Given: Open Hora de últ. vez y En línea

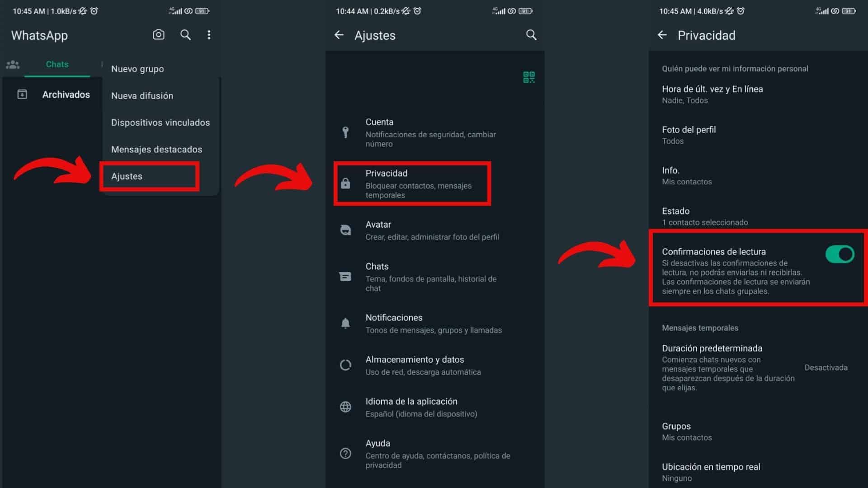Looking at the screenshot, I should point(758,94).
